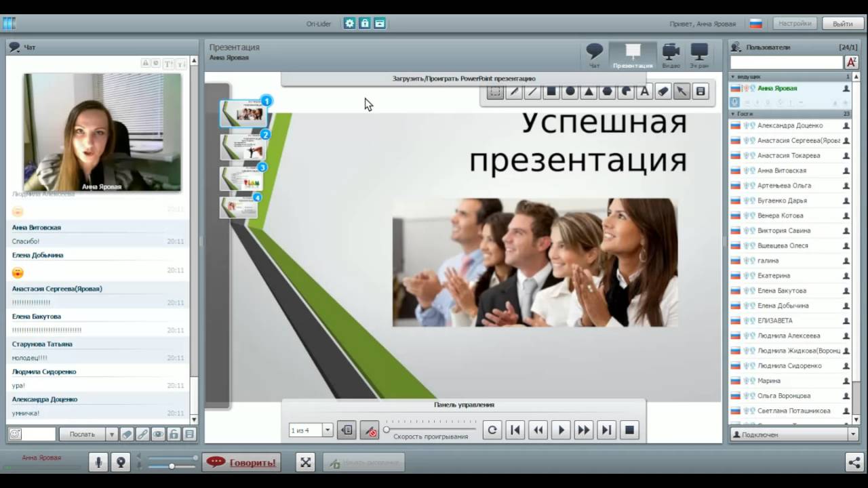Open the emoticon picker in chat
Screen dimensions: 868x488
click(14, 434)
